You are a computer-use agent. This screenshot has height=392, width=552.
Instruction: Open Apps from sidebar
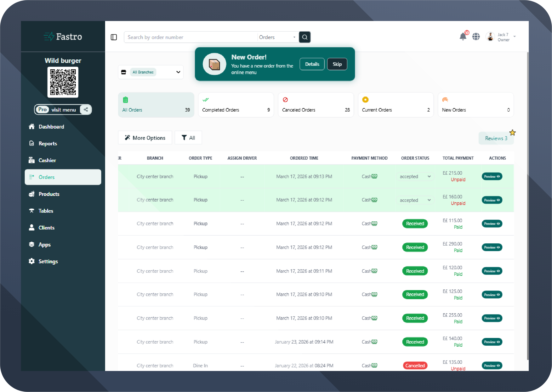click(x=63, y=245)
